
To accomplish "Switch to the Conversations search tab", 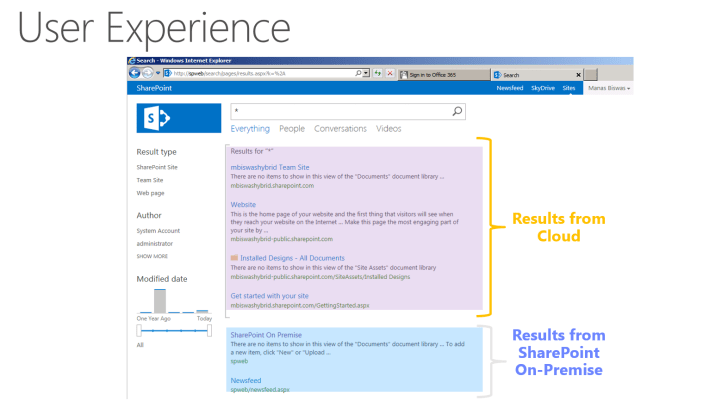I will pyautogui.click(x=340, y=129).
